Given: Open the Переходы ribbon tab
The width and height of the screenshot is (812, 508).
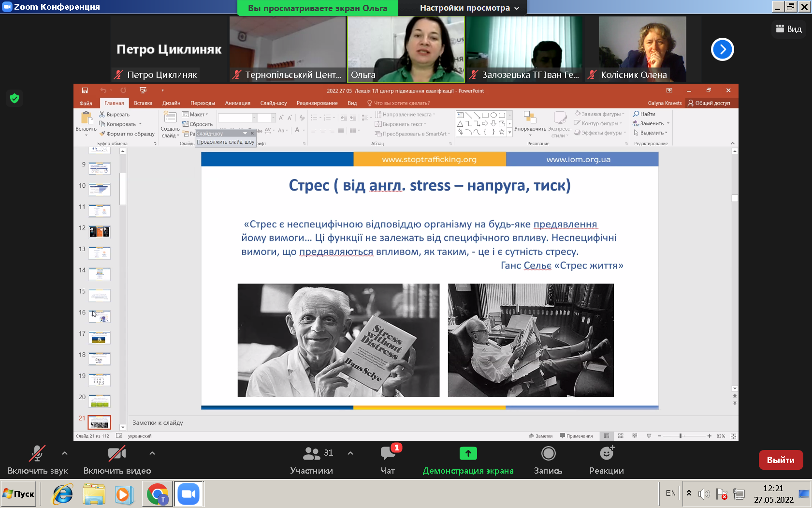Looking at the screenshot, I should [x=203, y=103].
